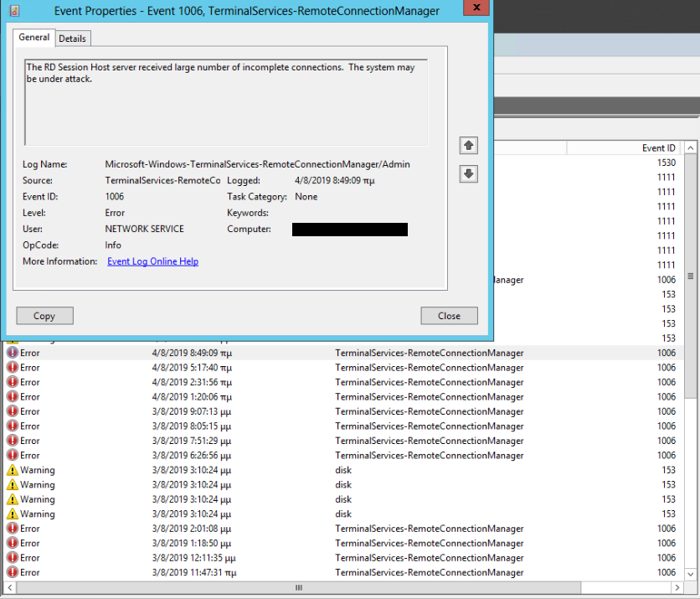Click Event ID 1006 in 3/8/2019 2:01:08 row

[666, 529]
